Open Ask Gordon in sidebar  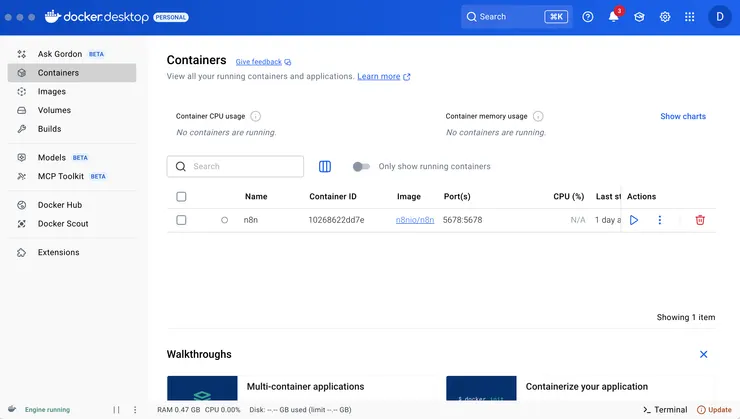pyautogui.click(x=72, y=54)
